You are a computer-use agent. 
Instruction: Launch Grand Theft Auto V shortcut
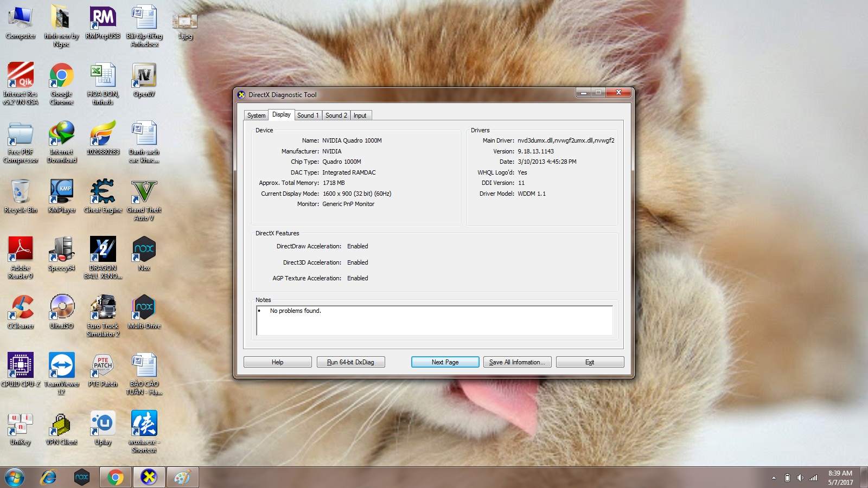(144, 200)
